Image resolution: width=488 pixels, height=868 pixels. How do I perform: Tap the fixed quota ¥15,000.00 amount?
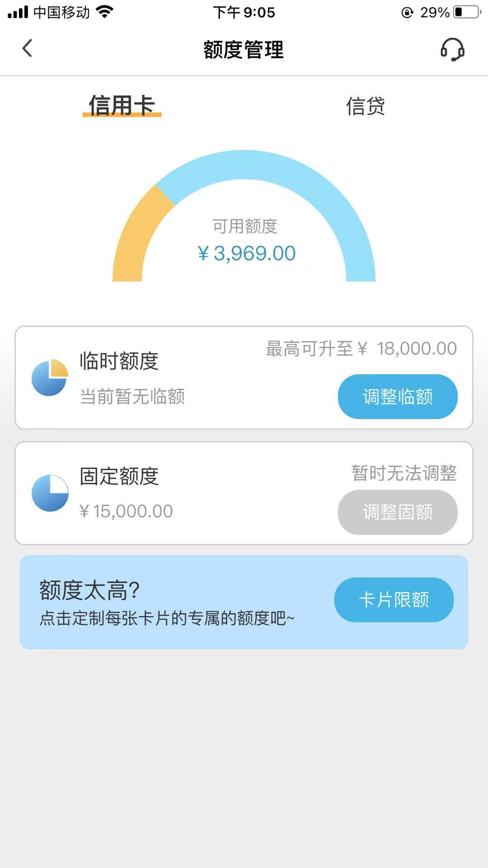pos(126,511)
